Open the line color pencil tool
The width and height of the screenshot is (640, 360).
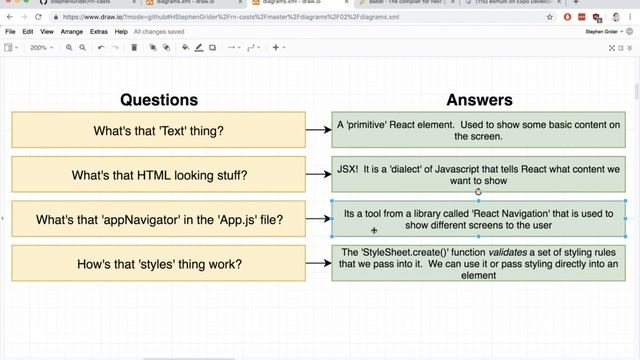[199, 48]
